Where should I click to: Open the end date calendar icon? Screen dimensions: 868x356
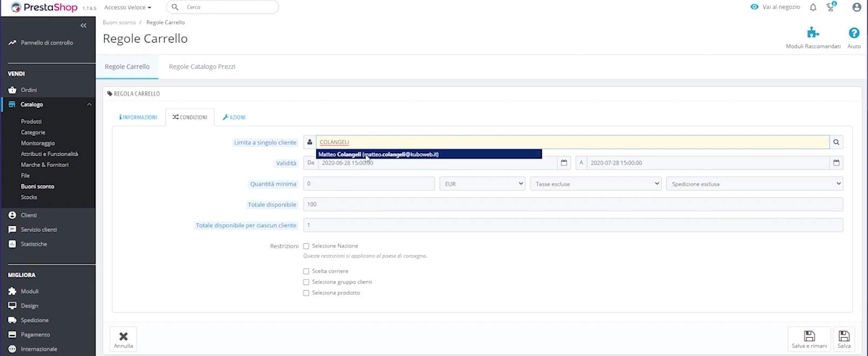point(836,163)
